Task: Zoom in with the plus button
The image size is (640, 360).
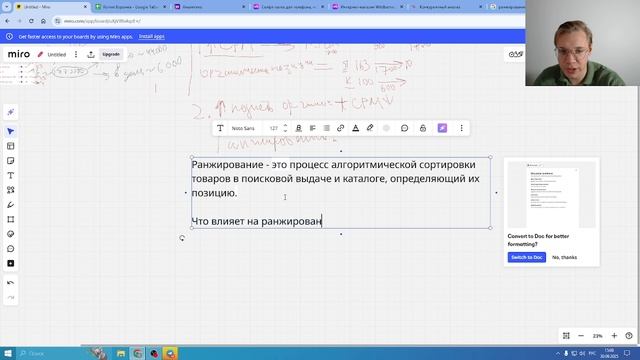Action: (x=614, y=336)
